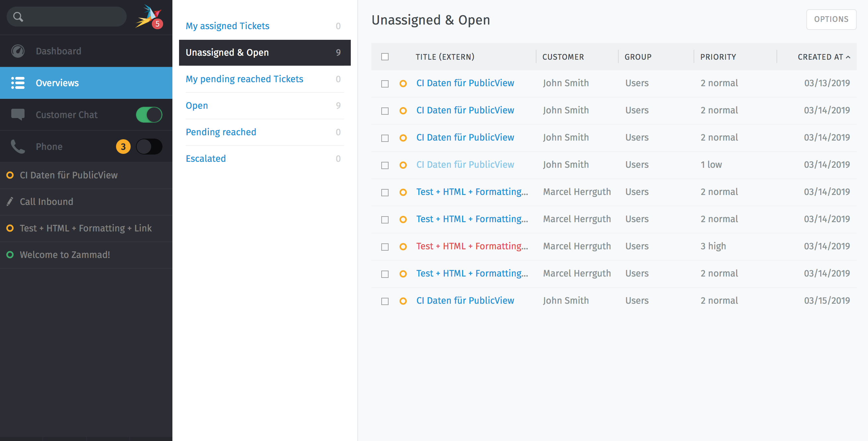The image size is (868, 441).
Task: Disable the Customer Chat toggle
Action: [x=149, y=114]
